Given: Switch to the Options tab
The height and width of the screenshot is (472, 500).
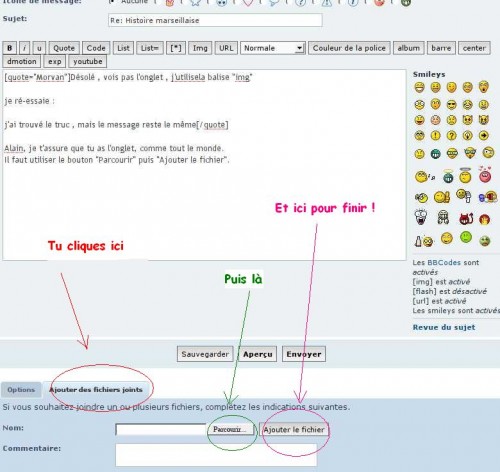Looking at the screenshot, I should pos(21,390).
